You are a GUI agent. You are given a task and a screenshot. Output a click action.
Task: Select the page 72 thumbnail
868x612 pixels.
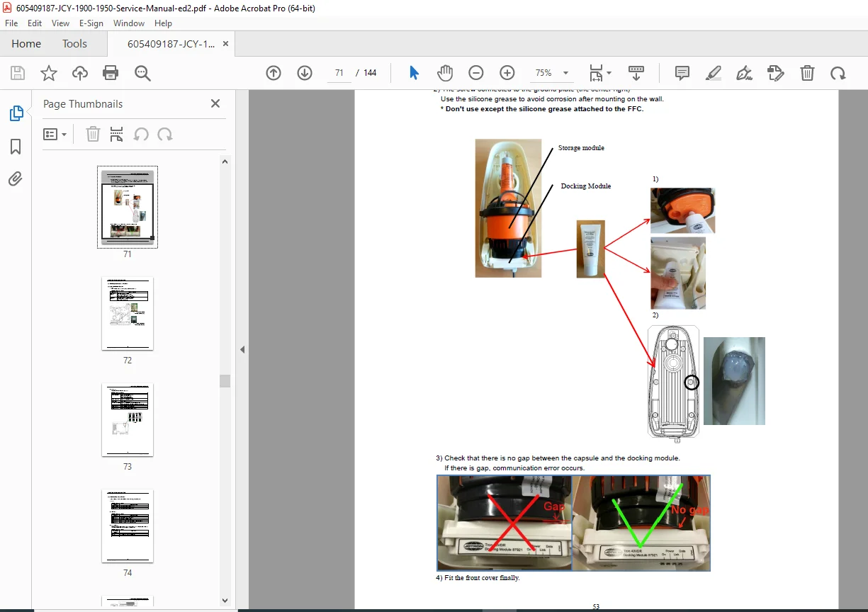[x=128, y=313]
